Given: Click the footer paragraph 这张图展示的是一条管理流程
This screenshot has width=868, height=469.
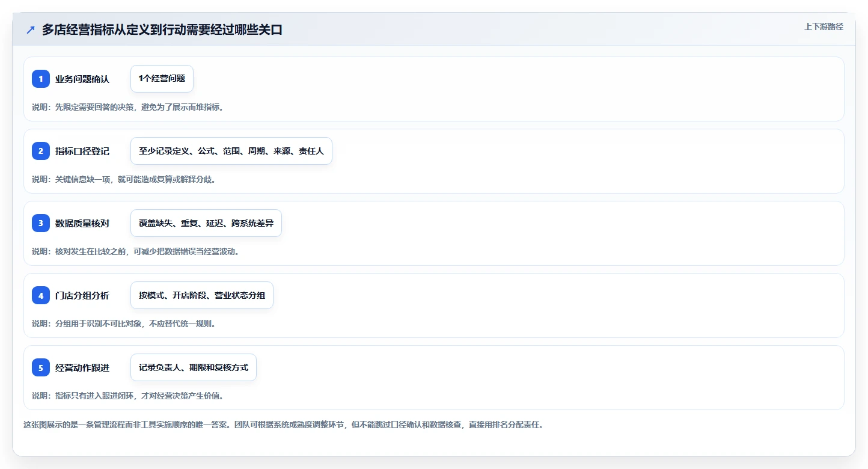Looking at the screenshot, I should [x=283, y=425].
